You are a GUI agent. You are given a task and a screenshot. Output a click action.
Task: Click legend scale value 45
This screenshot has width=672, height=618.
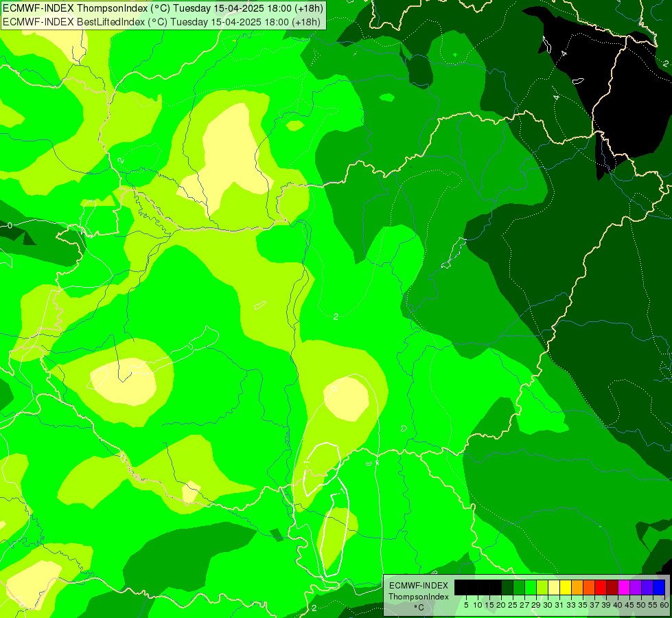point(630,605)
